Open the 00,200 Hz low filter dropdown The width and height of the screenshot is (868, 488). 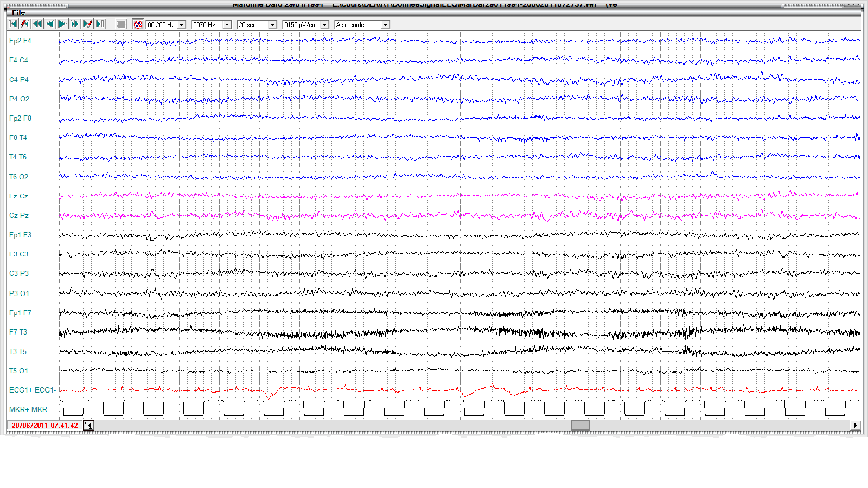pyautogui.click(x=181, y=25)
